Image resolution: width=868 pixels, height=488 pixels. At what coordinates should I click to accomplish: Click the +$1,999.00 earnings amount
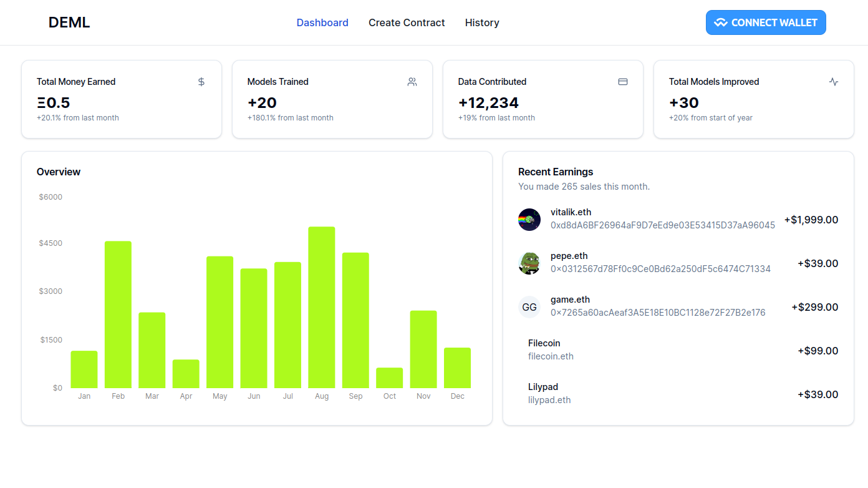(x=811, y=220)
